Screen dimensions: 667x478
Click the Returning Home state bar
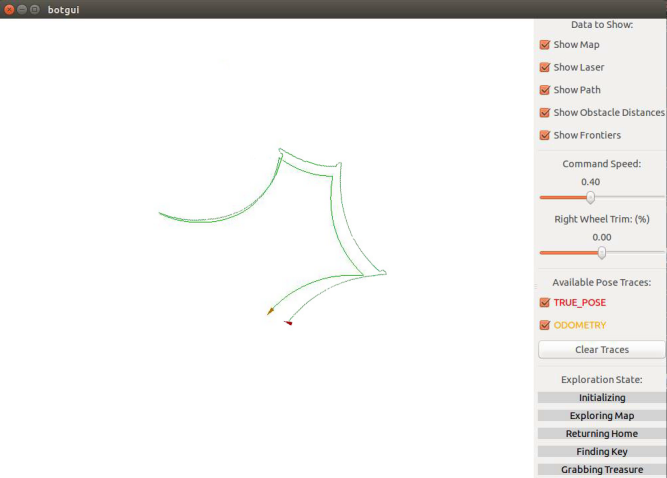(602, 433)
